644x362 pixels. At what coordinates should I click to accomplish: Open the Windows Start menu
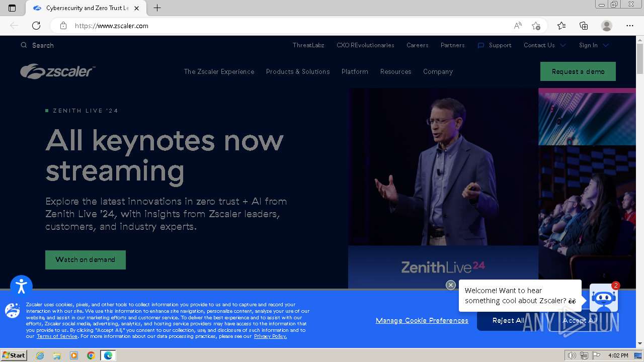(x=14, y=355)
